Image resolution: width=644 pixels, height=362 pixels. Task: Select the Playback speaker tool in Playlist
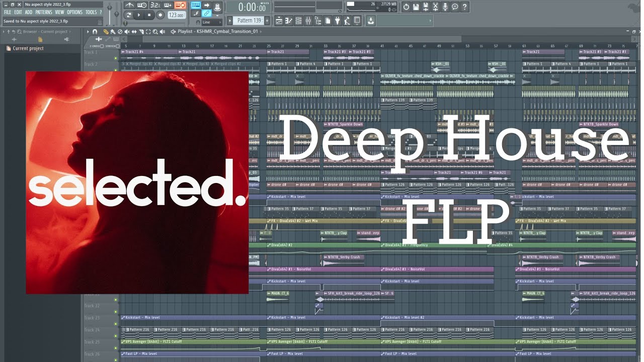click(162, 32)
